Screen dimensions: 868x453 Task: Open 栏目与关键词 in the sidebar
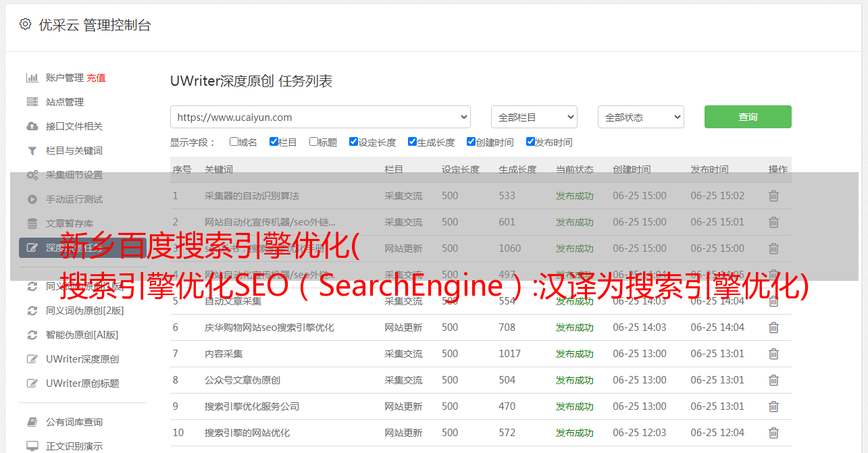pyautogui.click(x=74, y=151)
